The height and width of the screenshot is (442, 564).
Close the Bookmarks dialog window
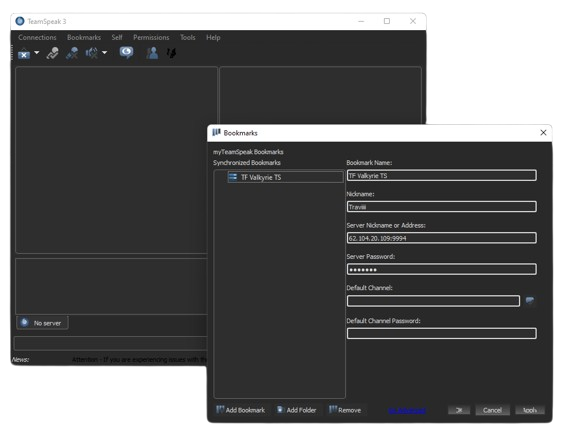click(x=543, y=133)
